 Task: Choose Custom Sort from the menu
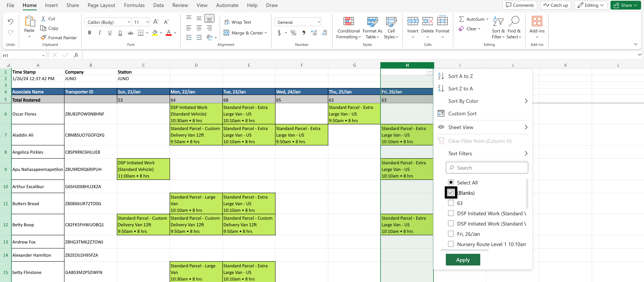click(x=462, y=114)
